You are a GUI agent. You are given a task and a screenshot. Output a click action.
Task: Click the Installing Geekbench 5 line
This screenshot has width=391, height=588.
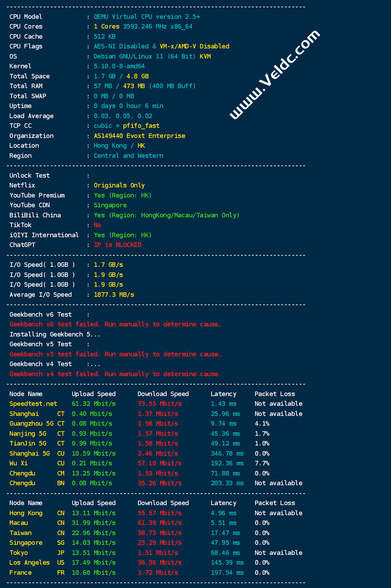pos(55,334)
